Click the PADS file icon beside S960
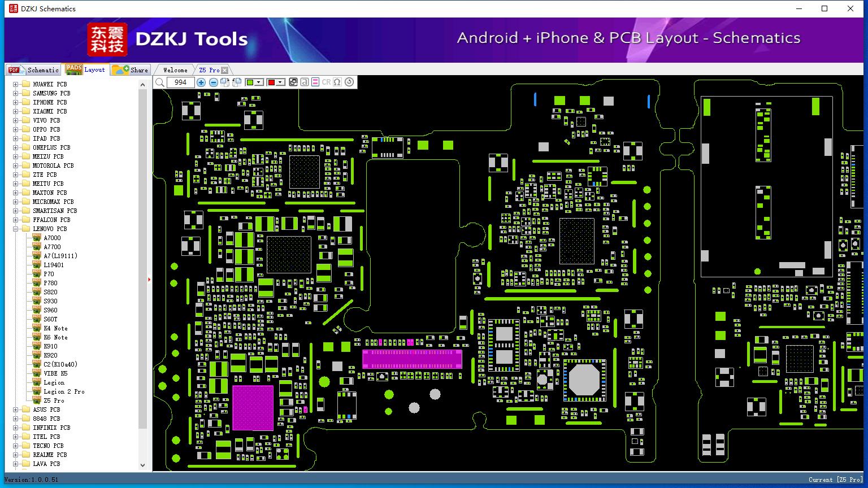The height and width of the screenshot is (488, 868). (37, 310)
